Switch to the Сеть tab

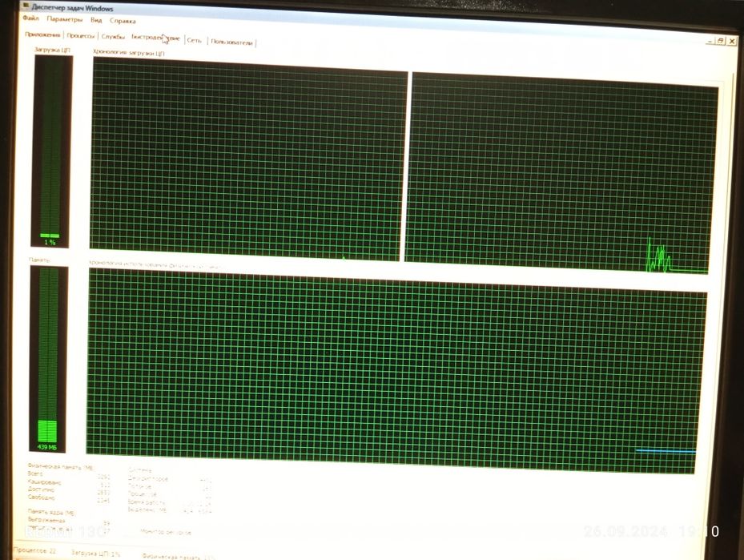[195, 40]
